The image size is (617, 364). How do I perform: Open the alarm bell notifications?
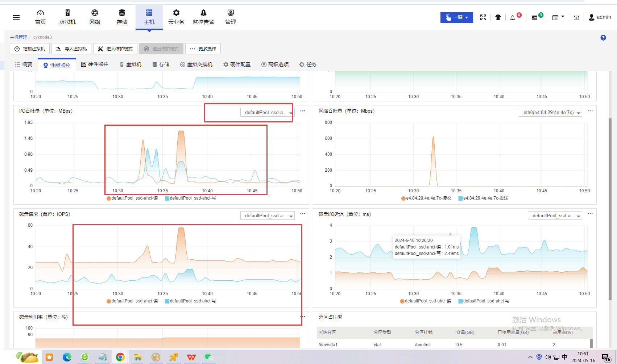(x=513, y=18)
